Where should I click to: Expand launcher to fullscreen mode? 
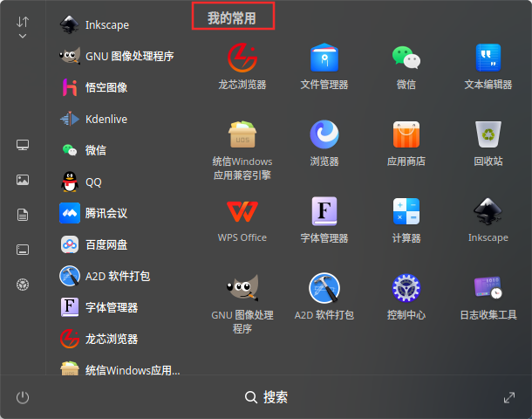(x=509, y=397)
